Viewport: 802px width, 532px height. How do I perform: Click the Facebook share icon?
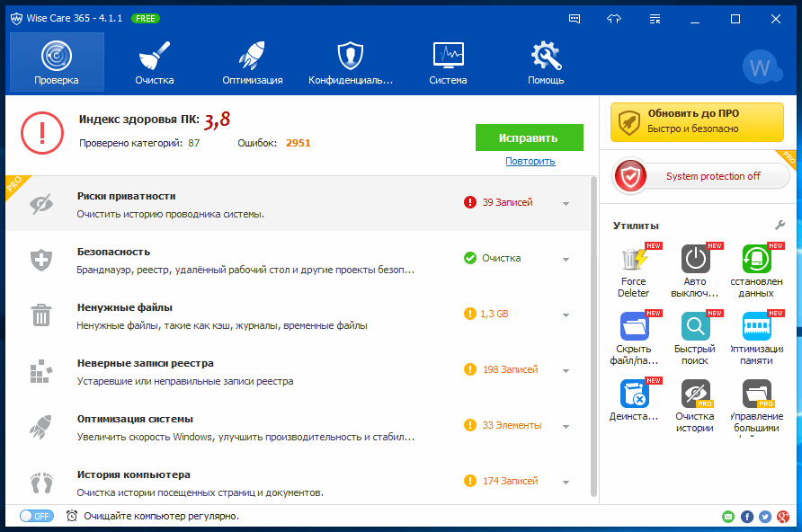coord(747,517)
